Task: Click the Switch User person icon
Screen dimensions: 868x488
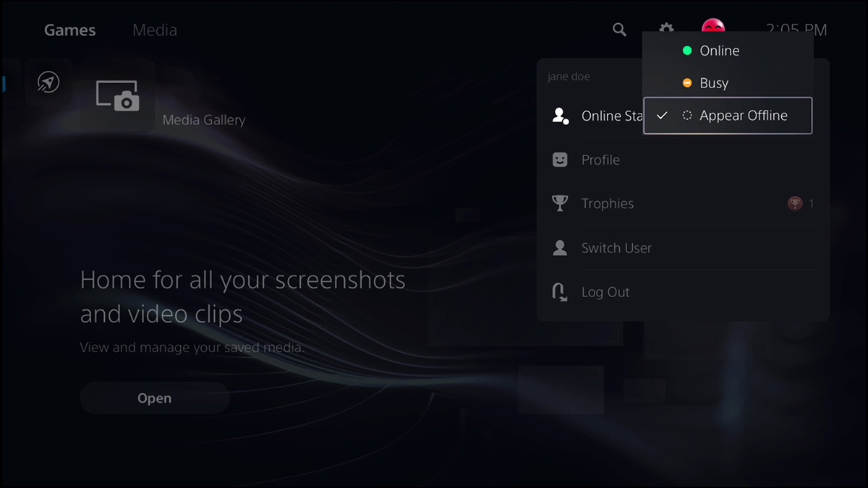Action: [558, 247]
